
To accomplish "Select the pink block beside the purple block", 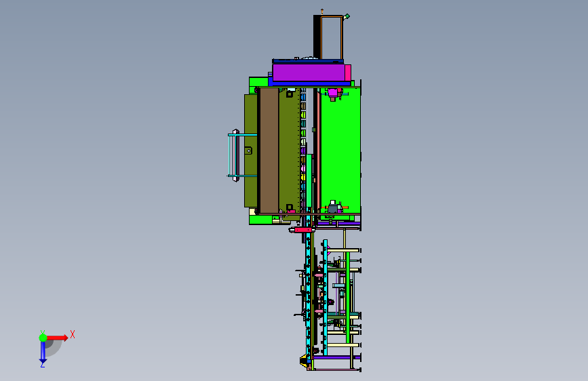I will (x=348, y=73).
